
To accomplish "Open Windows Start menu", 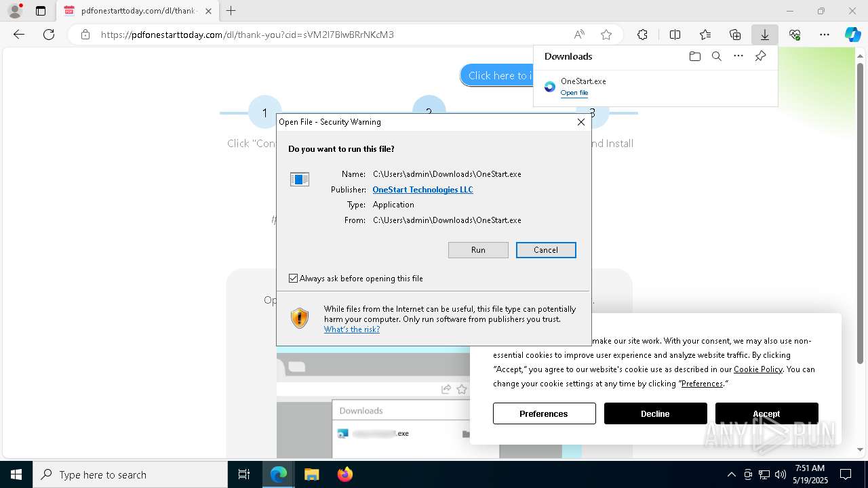I will coord(16,474).
